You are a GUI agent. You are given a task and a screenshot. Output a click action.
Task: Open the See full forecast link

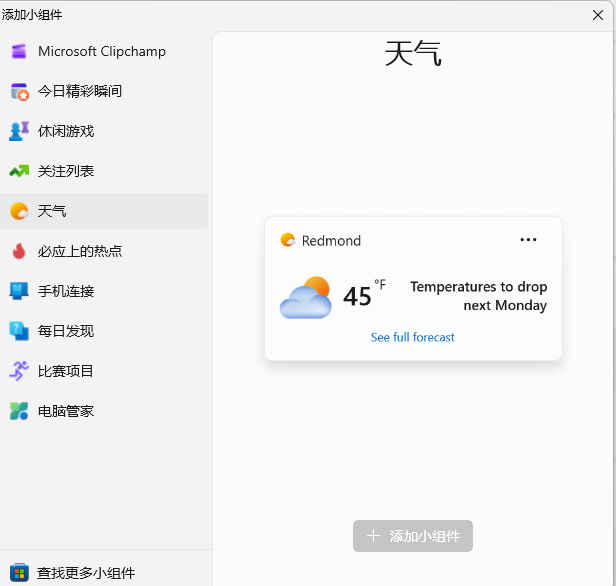click(412, 337)
